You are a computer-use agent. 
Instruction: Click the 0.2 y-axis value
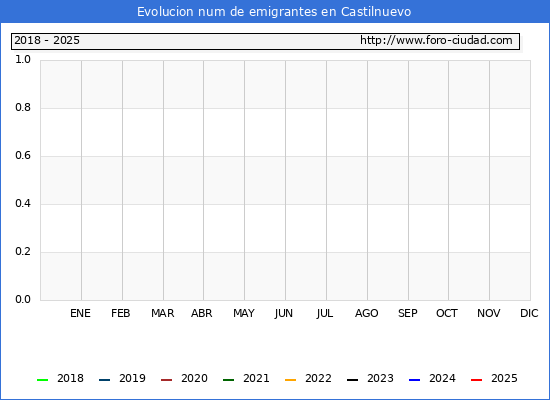23,252
